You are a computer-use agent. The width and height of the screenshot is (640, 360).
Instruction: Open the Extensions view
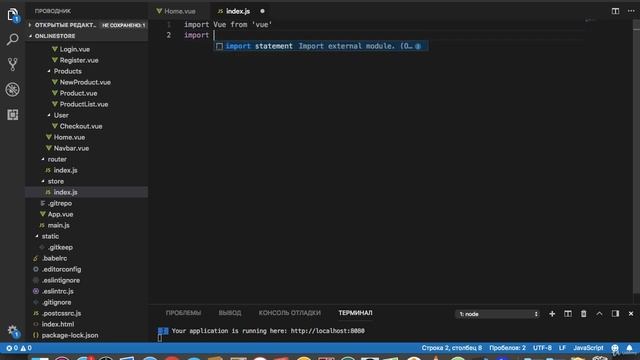point(13,115)
